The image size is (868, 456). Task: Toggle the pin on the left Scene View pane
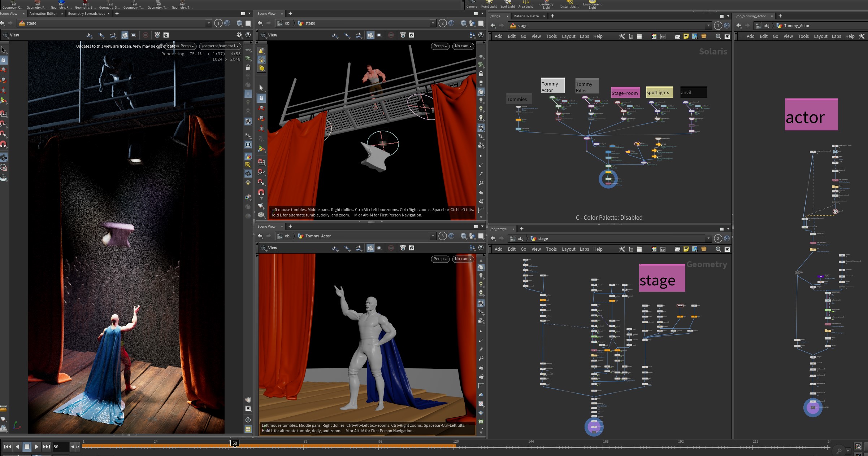click(227, 23)
